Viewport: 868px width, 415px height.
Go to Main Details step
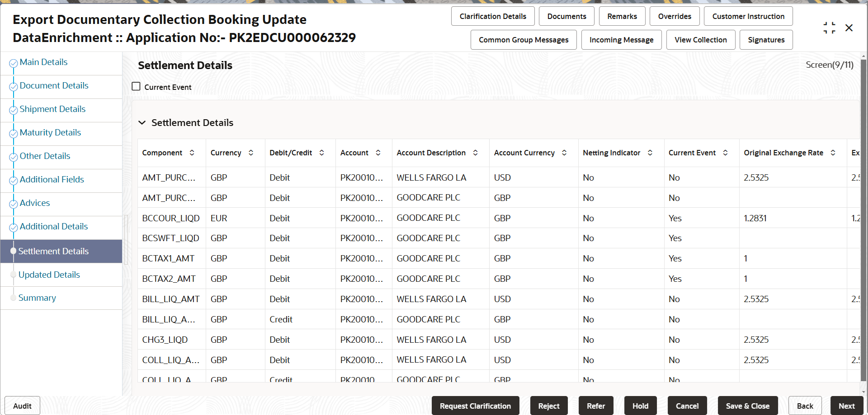43,62
